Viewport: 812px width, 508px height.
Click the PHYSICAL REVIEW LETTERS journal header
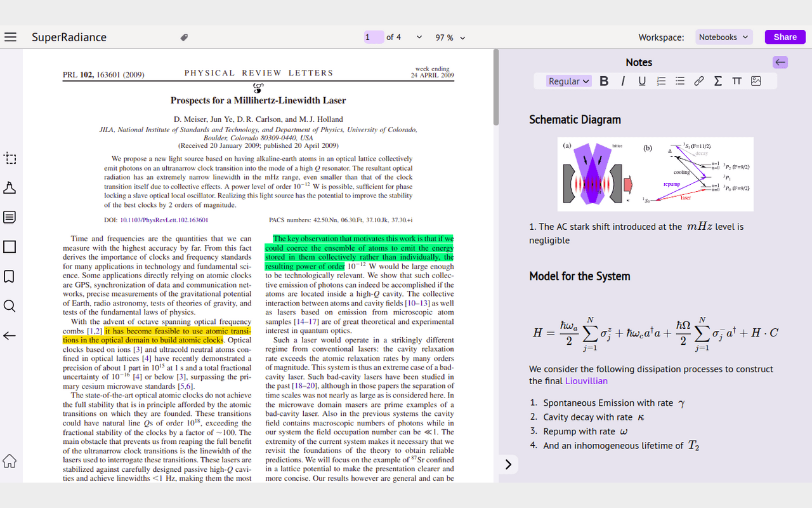click(x=259, y=73)
